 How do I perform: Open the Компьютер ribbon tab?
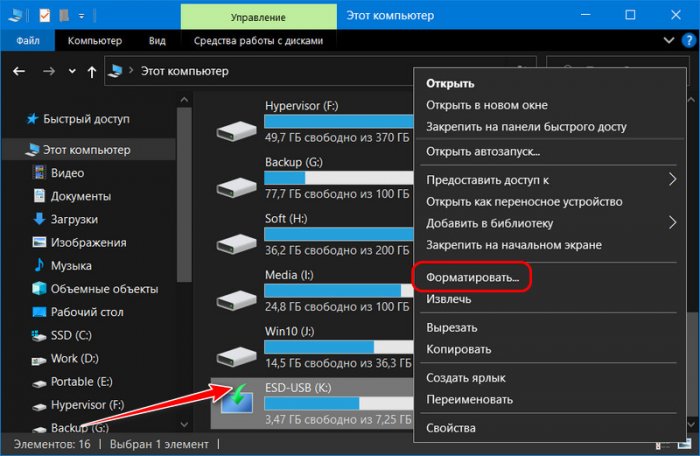[95, 41]
